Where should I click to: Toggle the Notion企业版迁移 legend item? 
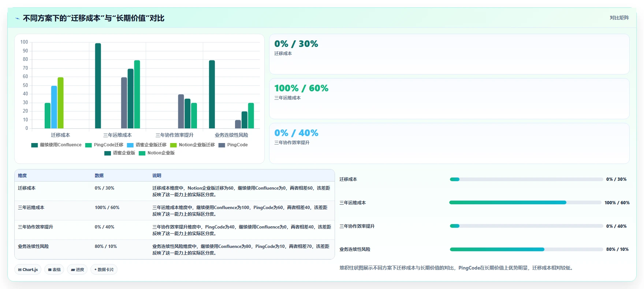click(193, 145)
